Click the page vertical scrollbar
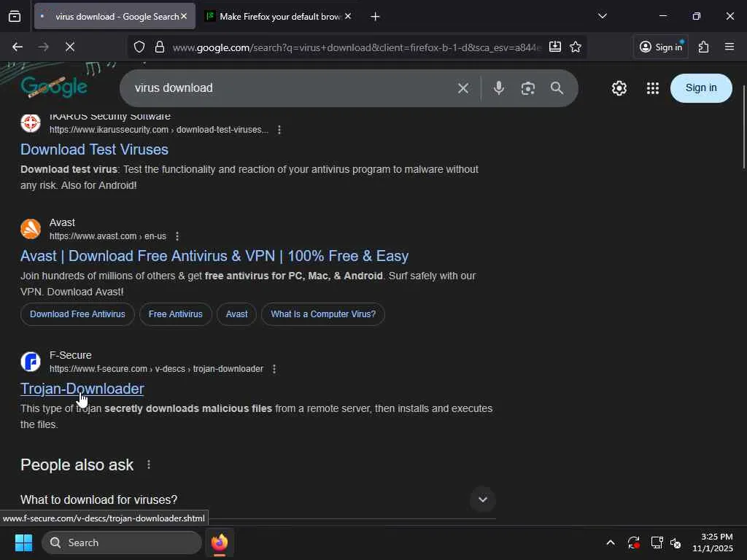Viewport: 747px width, 560px height. pos(743,127)
